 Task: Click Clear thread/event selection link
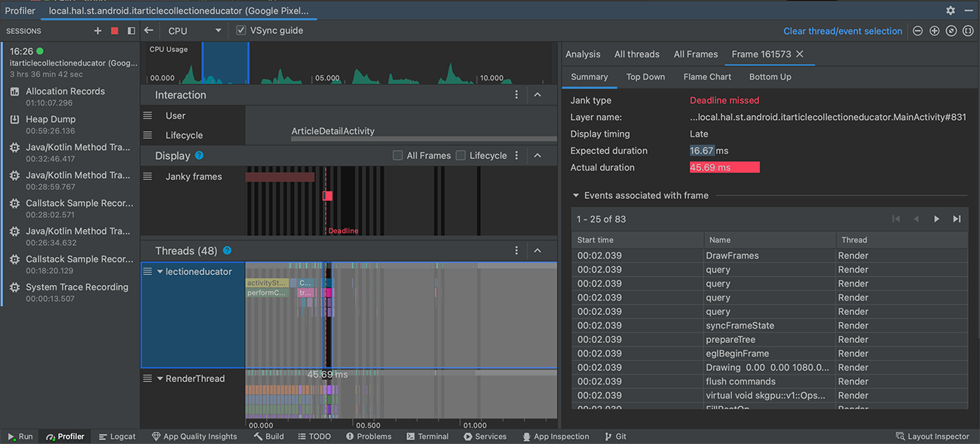coord(844,31)
